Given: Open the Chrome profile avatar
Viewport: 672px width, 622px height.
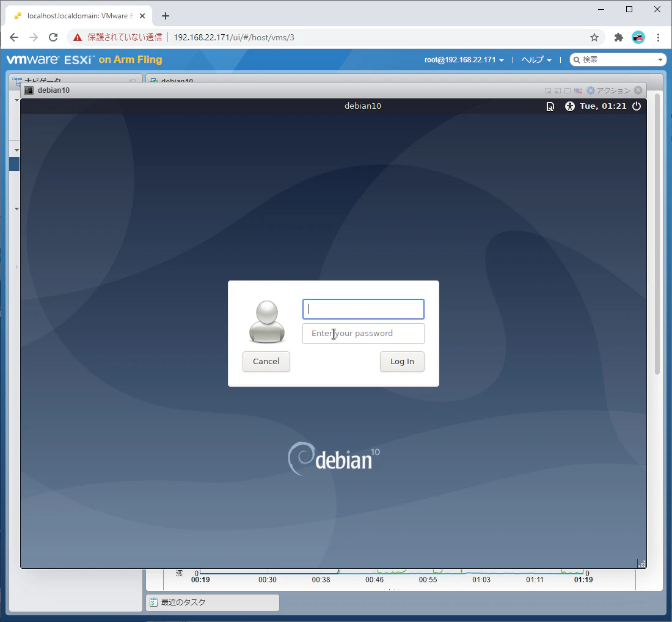Looking at the screenshot, I should pyautogui.click(x=638, y=37).
